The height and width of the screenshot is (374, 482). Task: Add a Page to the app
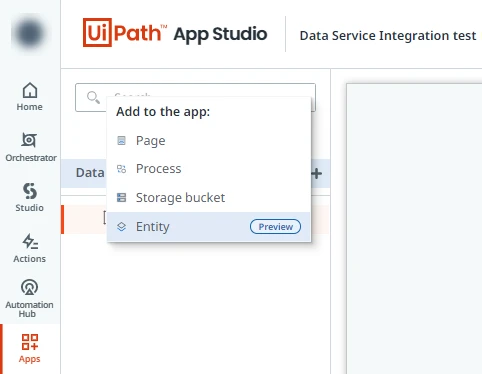pos(209,141)
